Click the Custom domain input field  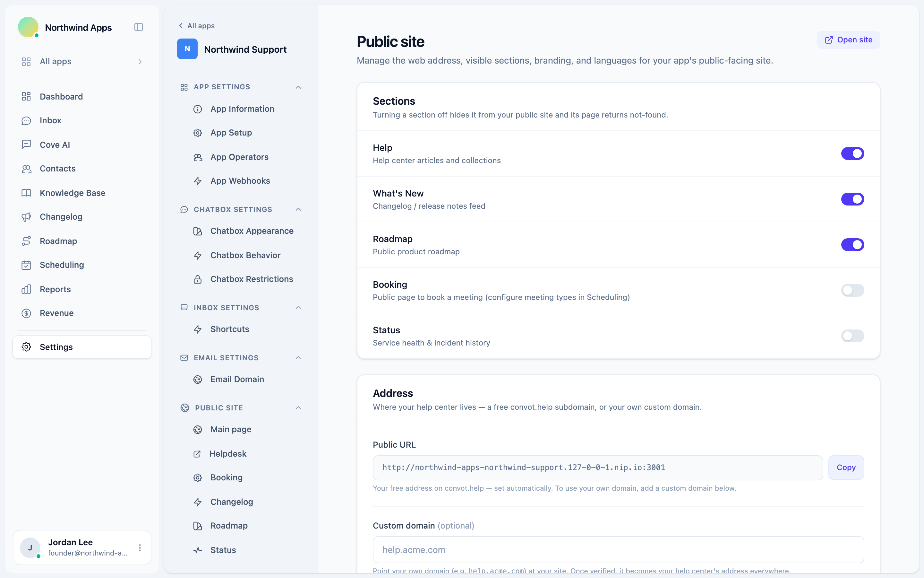click(x=618, y=549)
